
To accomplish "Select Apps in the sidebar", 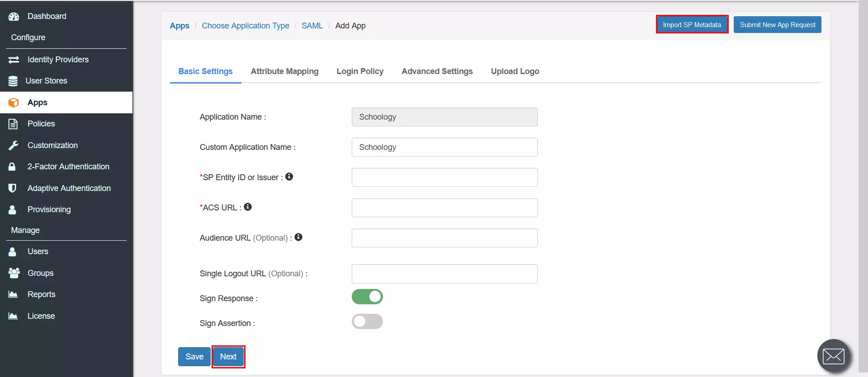I will [x=66, y=102].
